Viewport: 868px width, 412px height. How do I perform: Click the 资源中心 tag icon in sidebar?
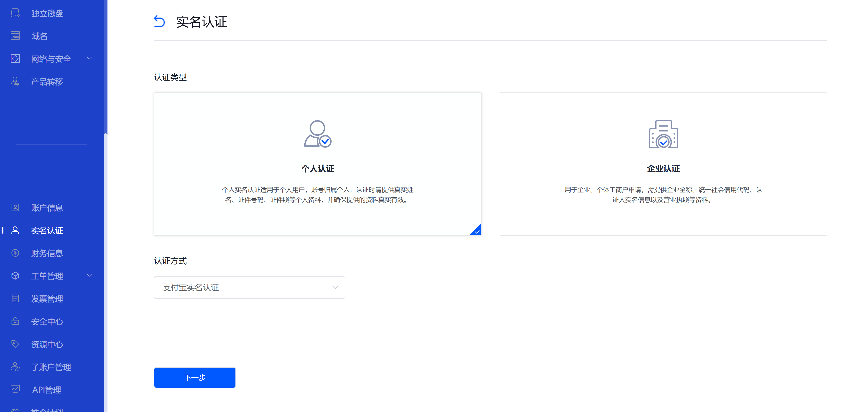pyautogui.click(x=15, y=344)
